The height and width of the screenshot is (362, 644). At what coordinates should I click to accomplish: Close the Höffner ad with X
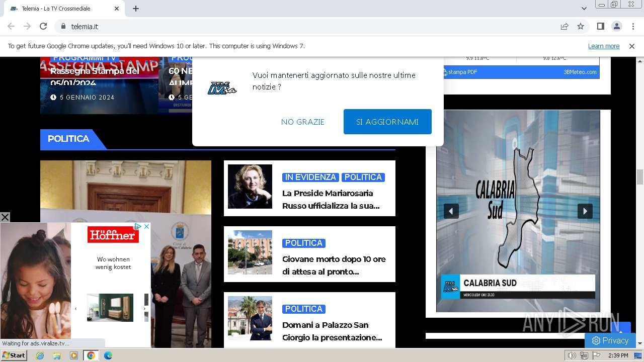(x=146, y=227)
